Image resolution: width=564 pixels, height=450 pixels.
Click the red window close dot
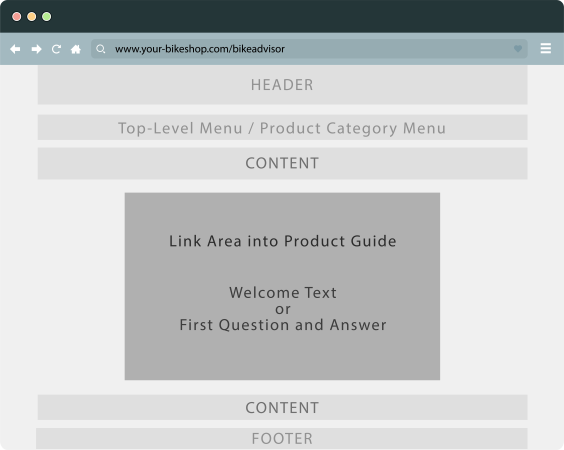[17, 17]
